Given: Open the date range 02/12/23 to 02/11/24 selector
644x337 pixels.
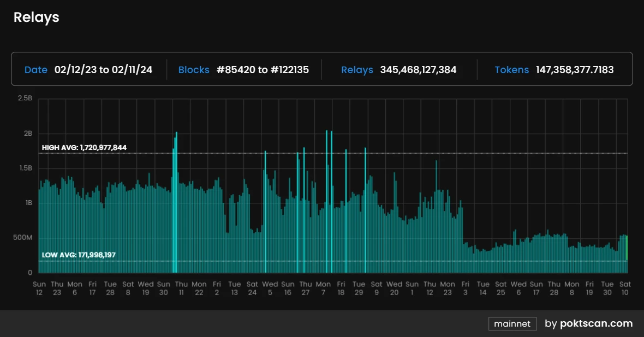Looking at the screenshot, I should (103, 70).
